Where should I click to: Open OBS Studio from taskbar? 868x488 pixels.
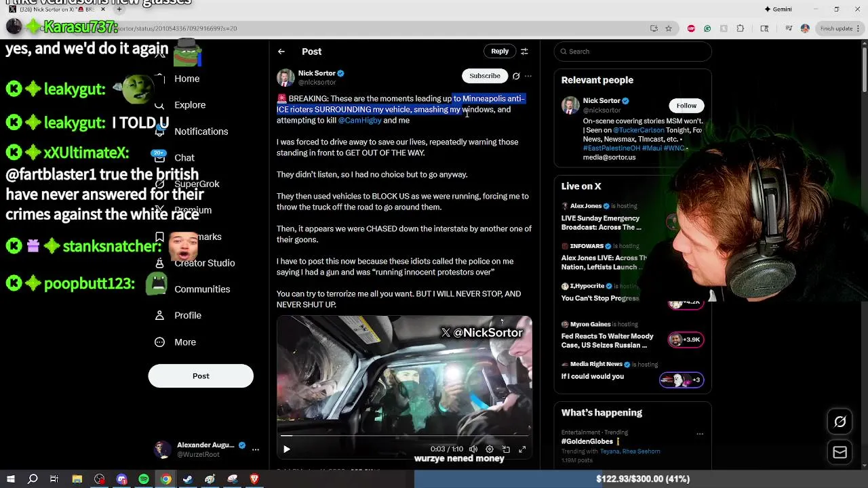(100, 479)
